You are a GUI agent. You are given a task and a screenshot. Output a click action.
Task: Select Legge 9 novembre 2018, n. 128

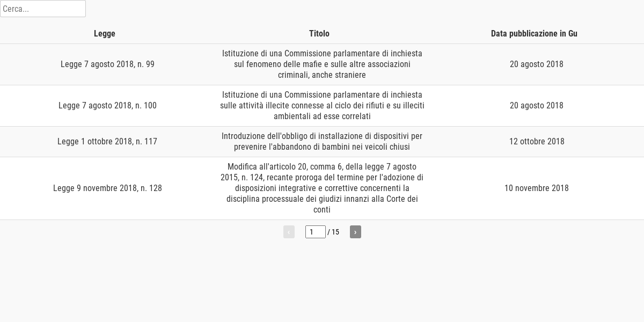pos(107,188)
